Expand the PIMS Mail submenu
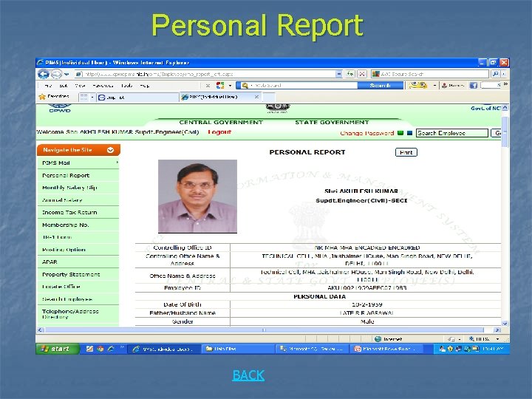This screenshot has height=399, width=532. coord(117,163)
